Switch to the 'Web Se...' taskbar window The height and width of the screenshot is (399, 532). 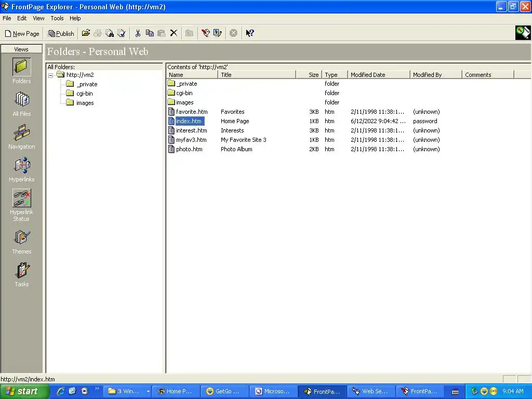tap(371, 391)
